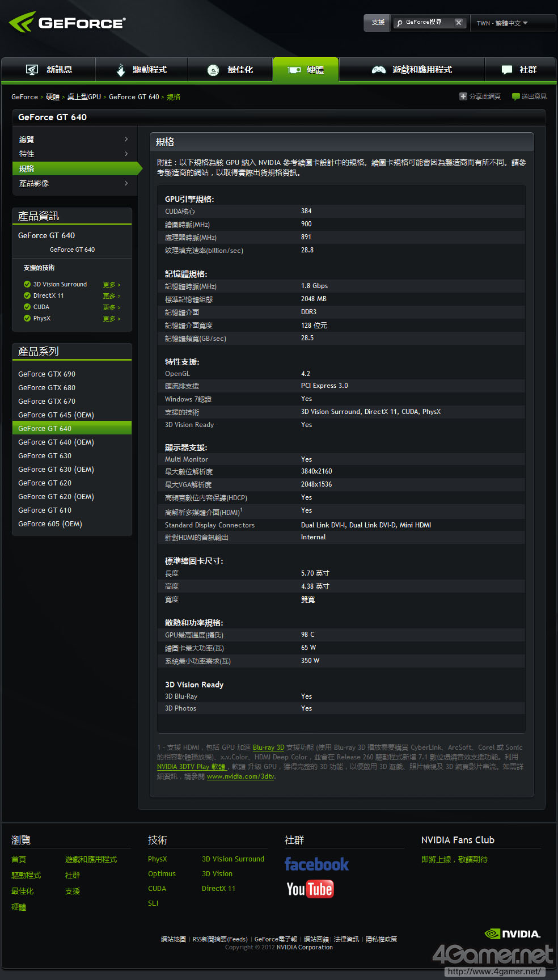Click the DirectX 11 check icon
This screenshot has height=980, width=558.
coord(27,295)
